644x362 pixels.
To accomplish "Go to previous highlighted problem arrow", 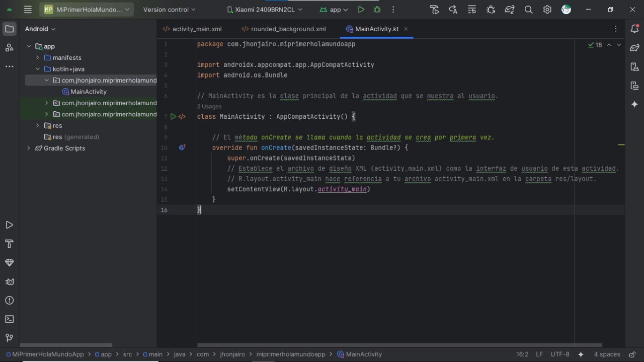I will click(x=609, y=45).
